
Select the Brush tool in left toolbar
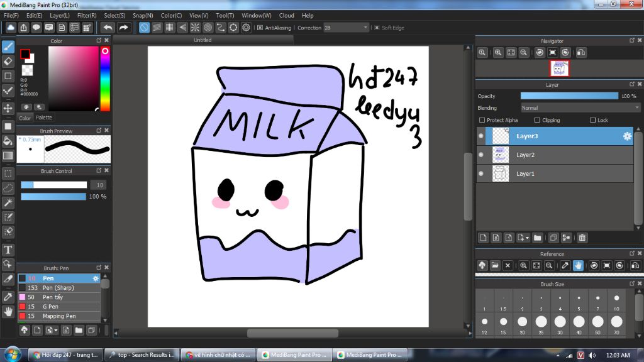pyautogui.click(x=8, y=47)
